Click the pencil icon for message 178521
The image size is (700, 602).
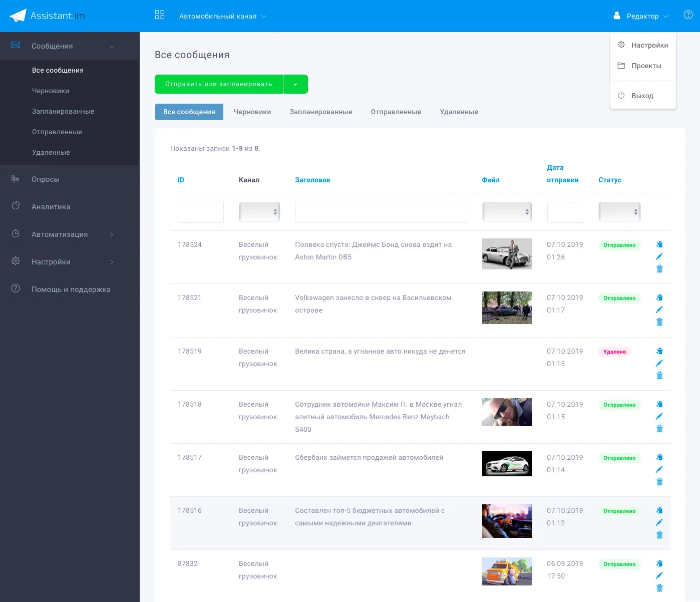[x=659, y=310]
